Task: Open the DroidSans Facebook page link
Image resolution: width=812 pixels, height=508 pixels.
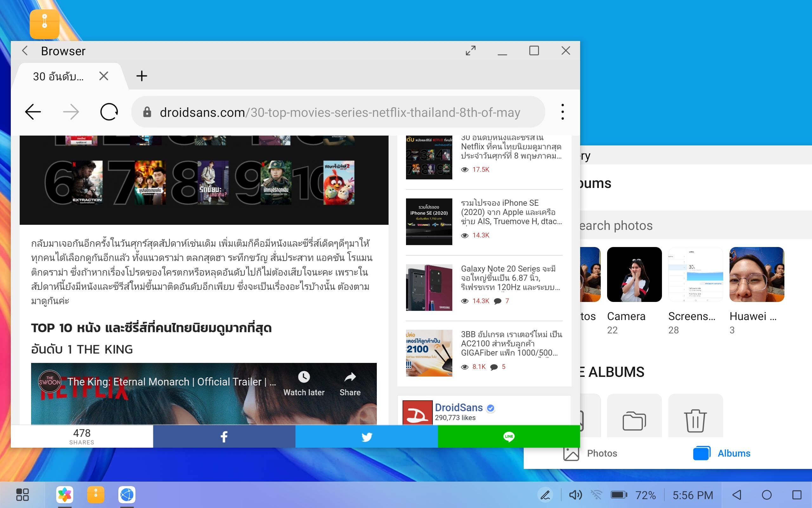Action: (x=459, y=407)
